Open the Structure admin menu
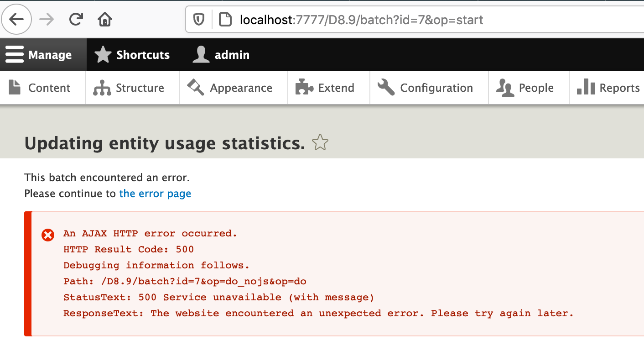The image size is (644, 356). [129, 88]
